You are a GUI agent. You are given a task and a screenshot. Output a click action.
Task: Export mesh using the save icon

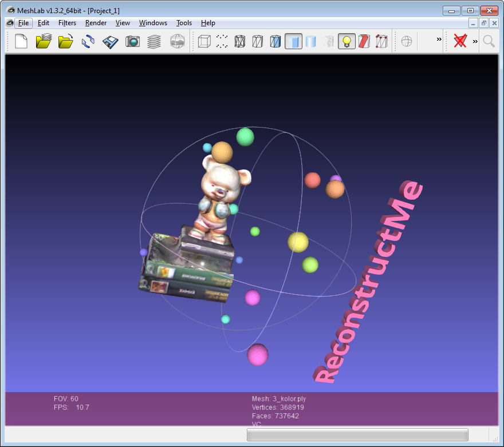111,41
